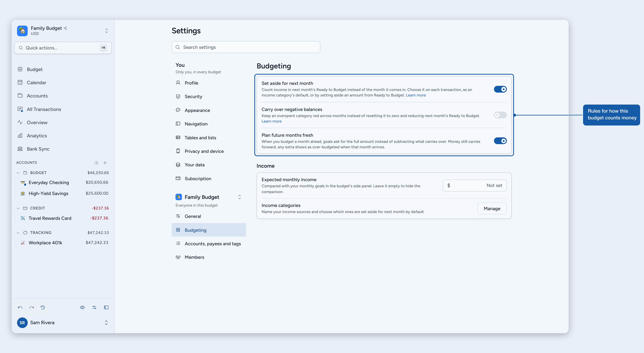The height and width of the screenshot is (353, 644).
Task: Open the budget switcher chevrons at top
Action: 106,31
